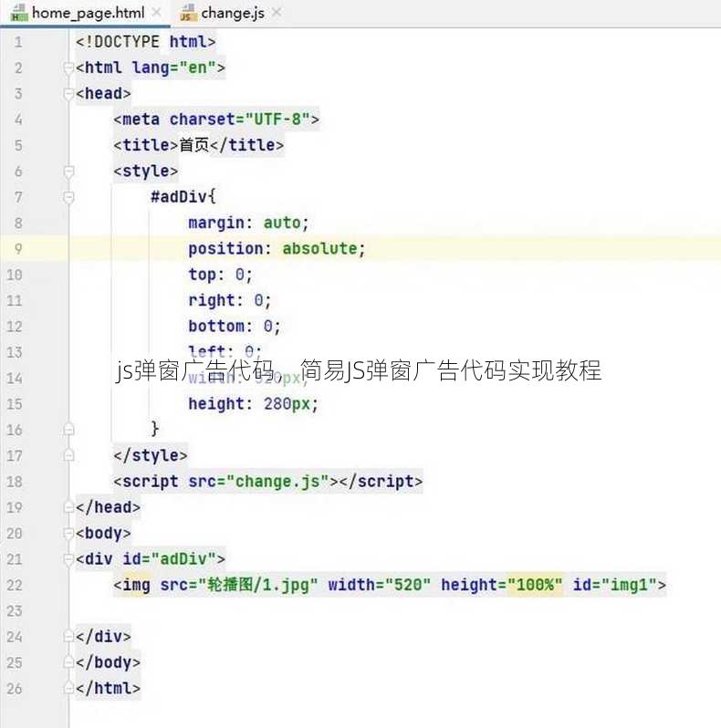Collapse the div adDiv fold on line 21
This screenshot has width=721, height=728.
(68, 559)
